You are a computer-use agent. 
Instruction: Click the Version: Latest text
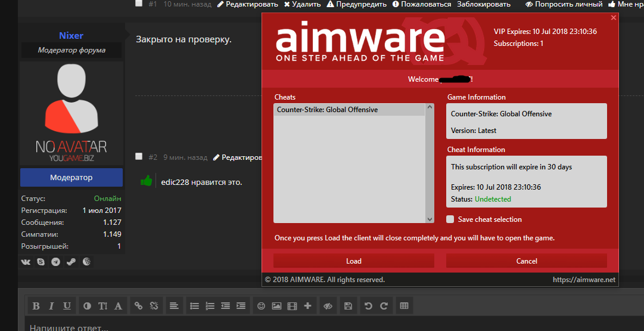point(474,131)
